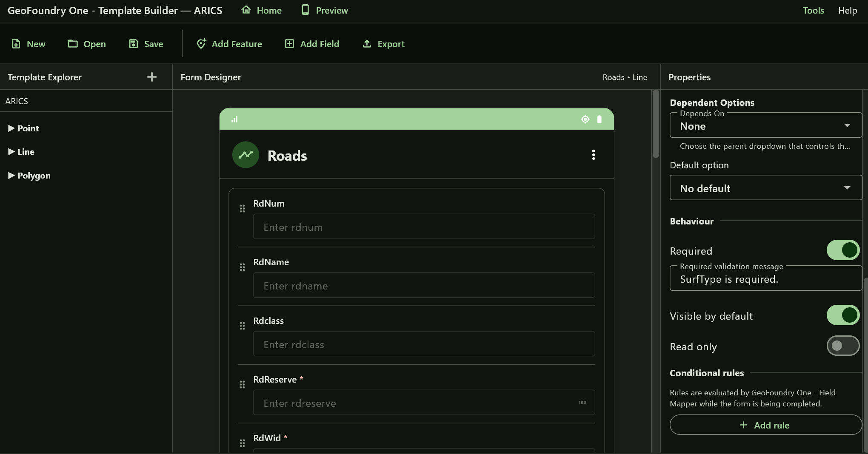Open the Tools menu
Image resolution: width=868 pixels, height=454 pixels.
[813, 10]
